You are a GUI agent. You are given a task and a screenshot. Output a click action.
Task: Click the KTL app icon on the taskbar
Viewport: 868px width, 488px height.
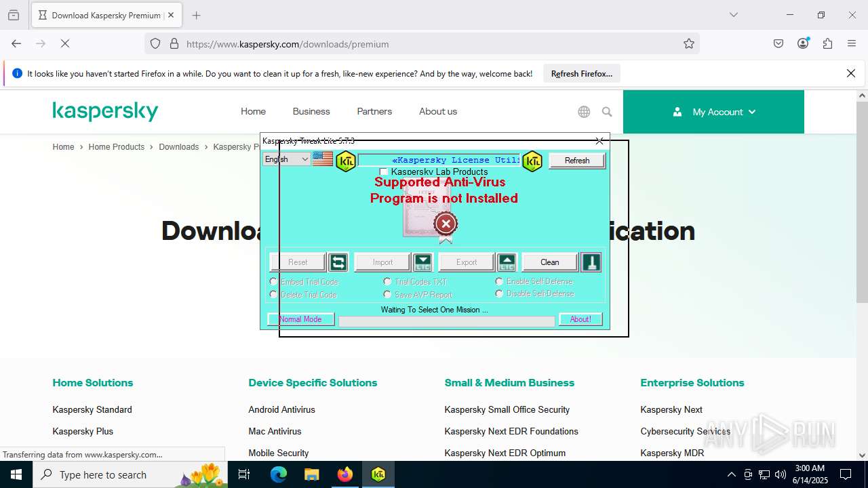point(378,474)
